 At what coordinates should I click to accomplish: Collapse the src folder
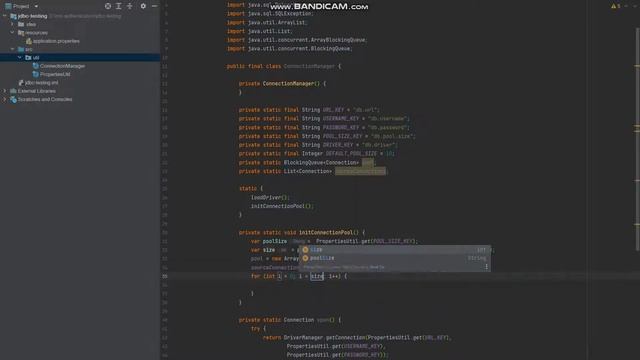[x=12, y=49]
